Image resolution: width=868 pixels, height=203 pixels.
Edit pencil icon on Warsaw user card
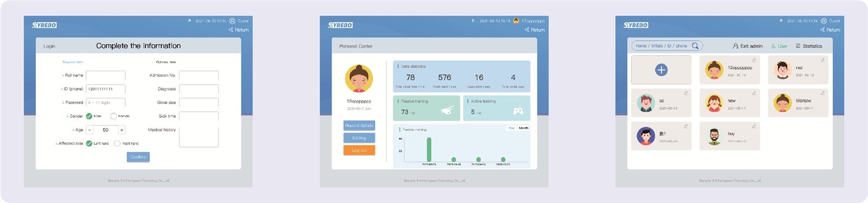(822, 93)
